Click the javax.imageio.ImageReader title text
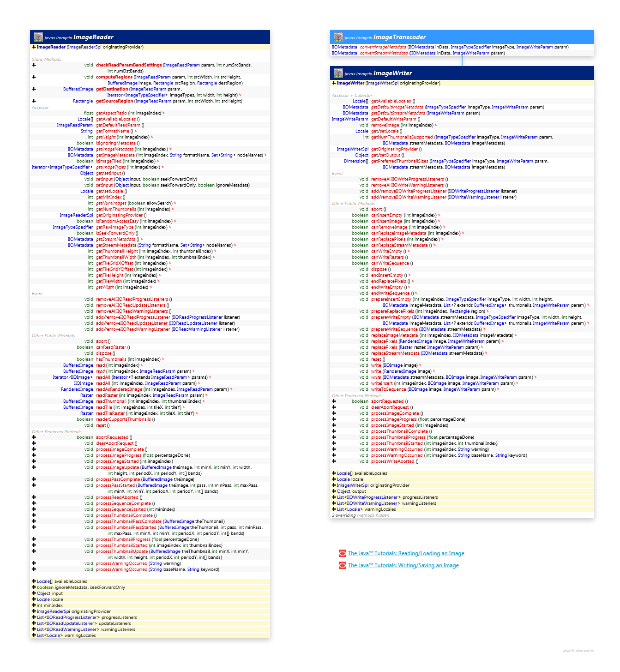 coord(79,37)
